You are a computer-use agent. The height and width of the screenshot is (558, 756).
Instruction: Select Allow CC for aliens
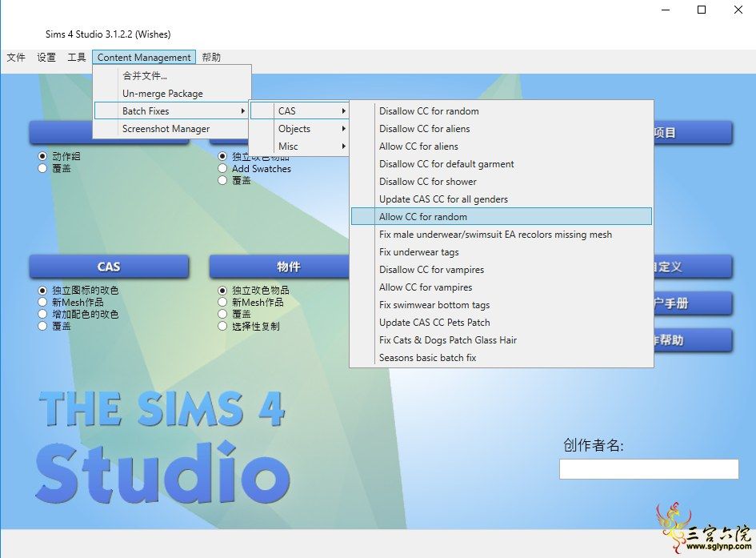(502, 147)
